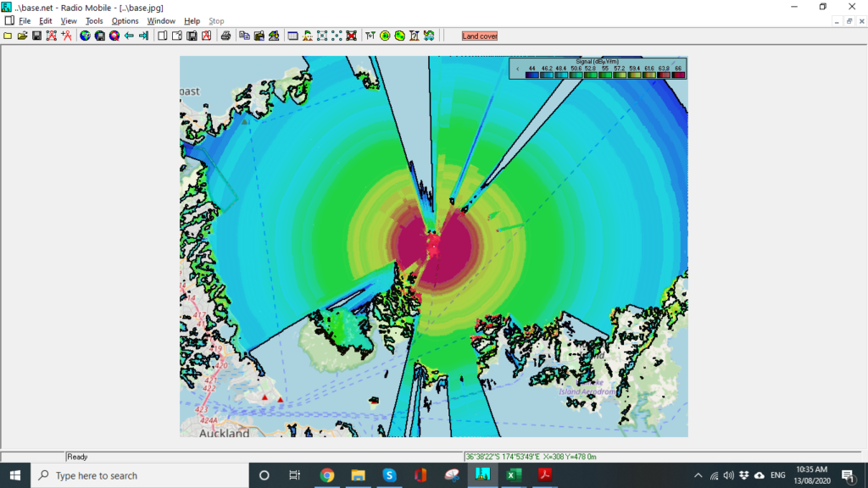Click the 66 dB red legend swatch
The width and height of the screenshot is (868, 488).
[678, 75]
